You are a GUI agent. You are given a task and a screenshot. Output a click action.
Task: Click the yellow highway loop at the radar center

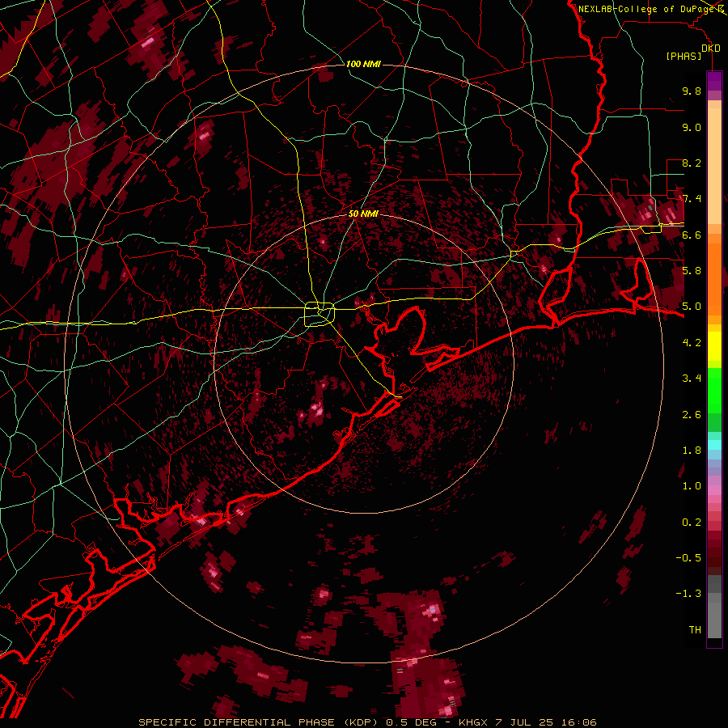pos(320,315)
